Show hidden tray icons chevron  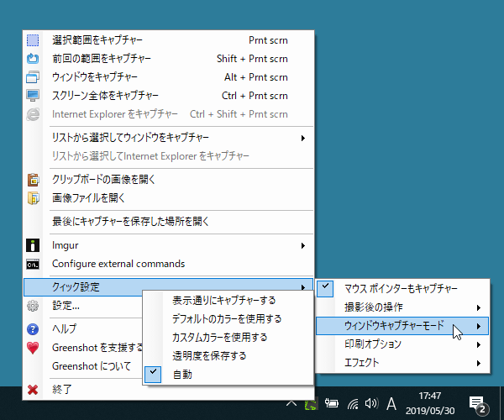291,403
